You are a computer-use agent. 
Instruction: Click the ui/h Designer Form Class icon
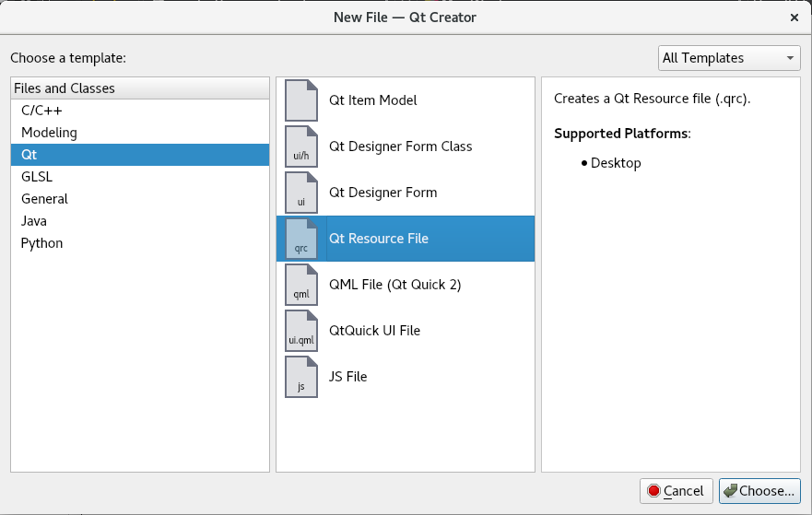click(x=300, y=146)
